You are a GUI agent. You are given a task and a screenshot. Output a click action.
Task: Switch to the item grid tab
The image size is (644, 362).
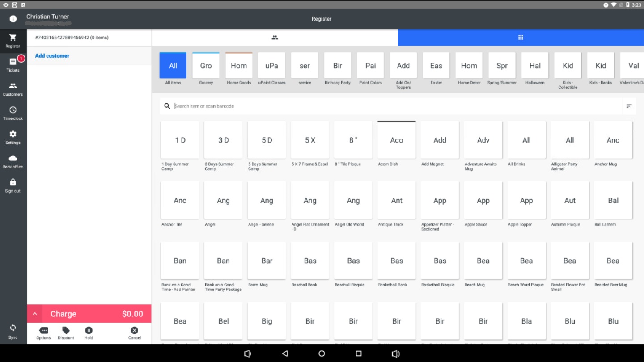[x=521, y=38]
